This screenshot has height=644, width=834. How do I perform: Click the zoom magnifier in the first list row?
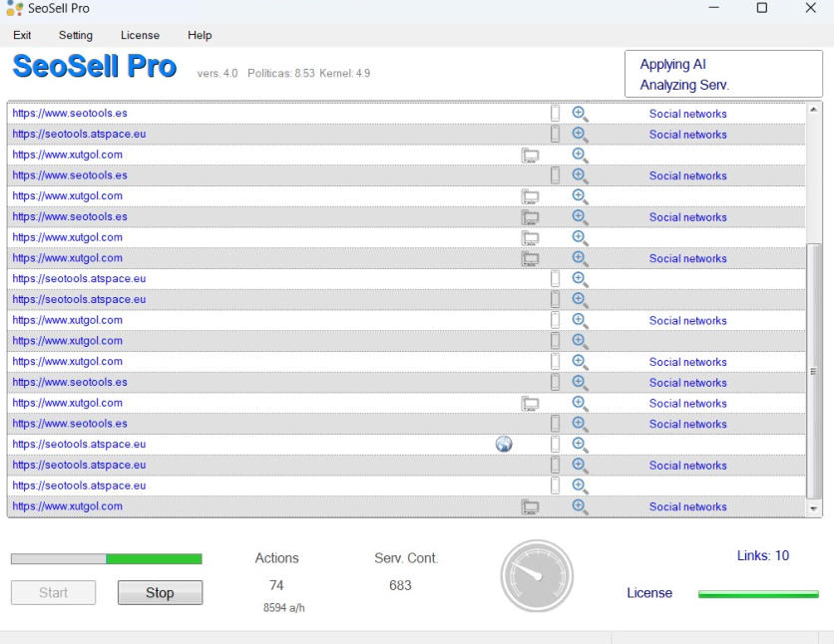click(580, 114)
